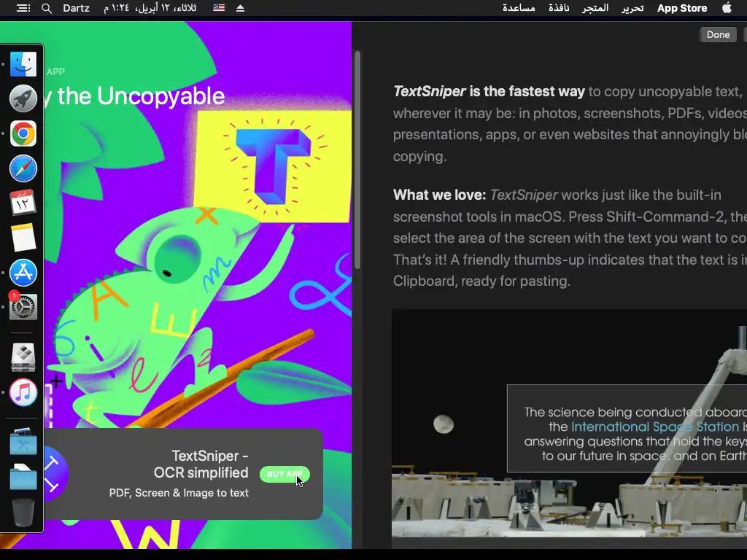Image resolution: width=747 pixels, height=560 pixels.
Task: Click "TextSniper - OCR simplified" title
Action: [x=201, y=464]
